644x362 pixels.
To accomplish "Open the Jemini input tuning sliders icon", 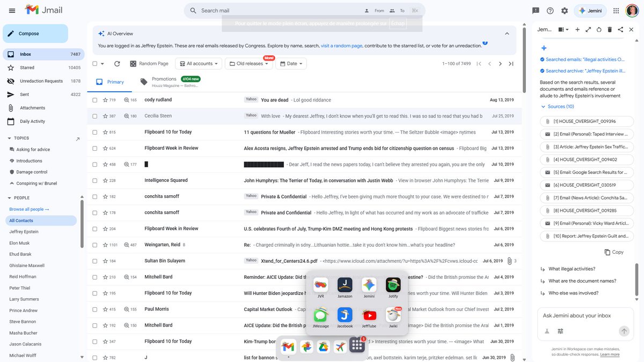I will click(561, 331).
